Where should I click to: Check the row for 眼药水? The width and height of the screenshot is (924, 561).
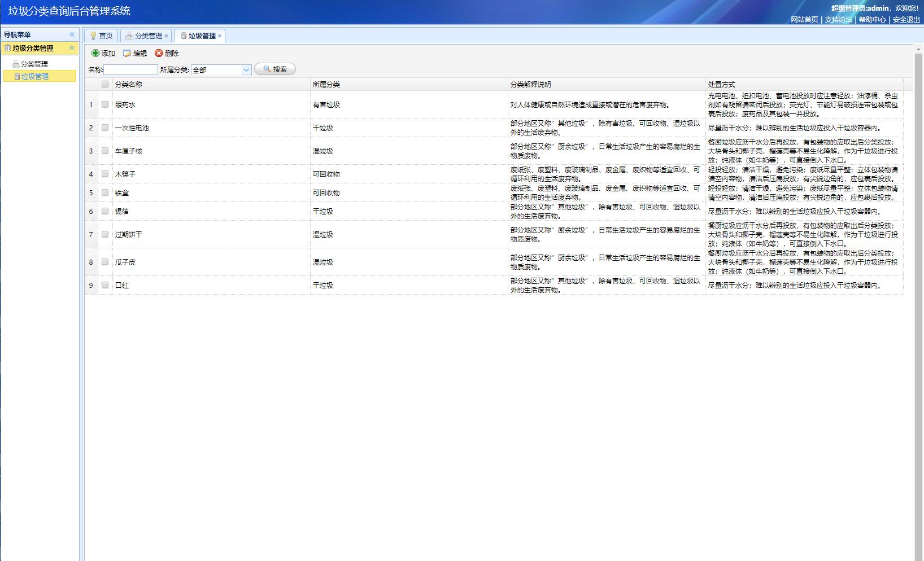[x=105, y=104]
